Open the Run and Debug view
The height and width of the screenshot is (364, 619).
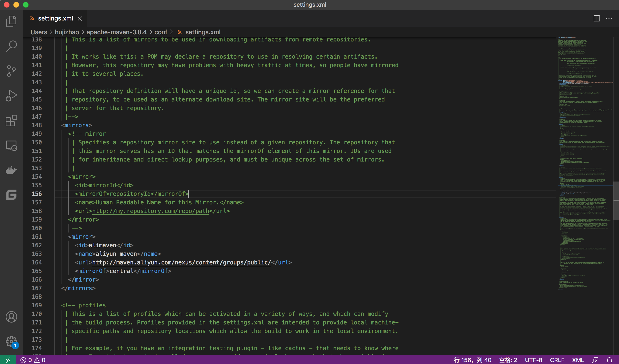(x=11, y=96)
